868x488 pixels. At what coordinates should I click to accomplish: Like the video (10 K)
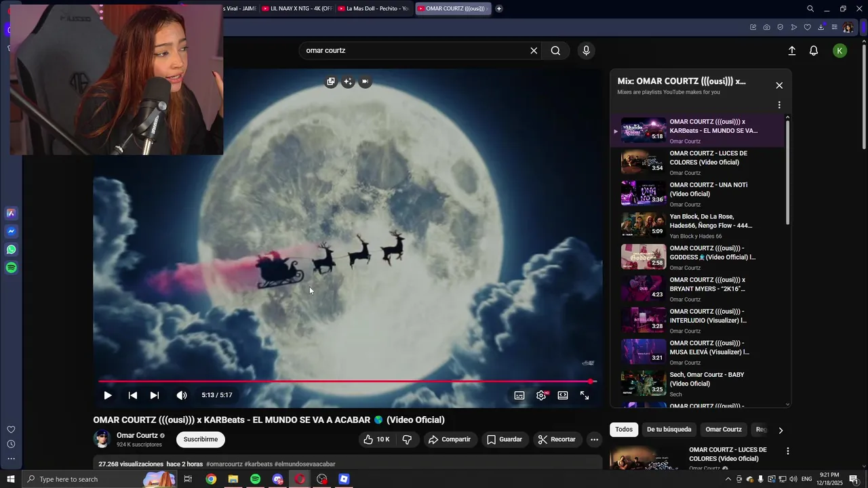tap(376, 439)
